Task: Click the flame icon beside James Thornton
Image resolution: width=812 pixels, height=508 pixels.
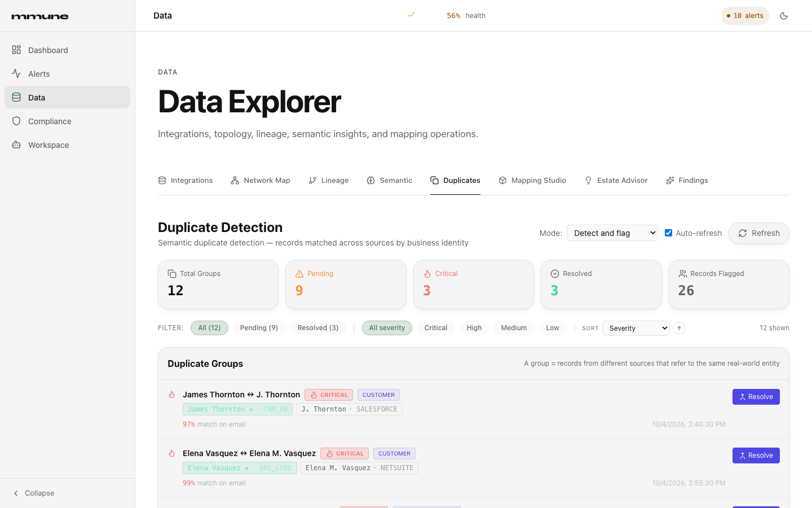Action: click(172, 395)
